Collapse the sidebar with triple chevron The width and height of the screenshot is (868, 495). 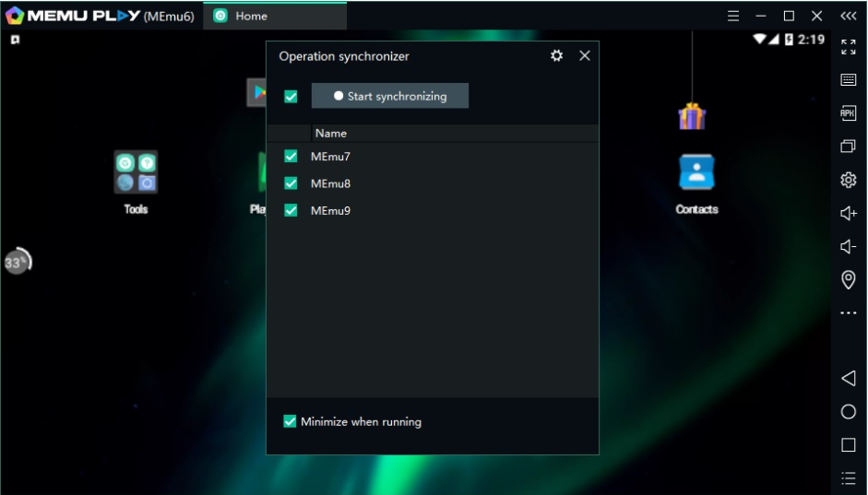tap(849, 16)
